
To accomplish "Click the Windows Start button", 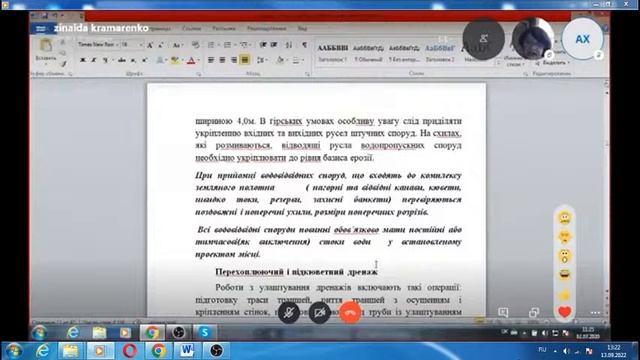I will 14,351.
